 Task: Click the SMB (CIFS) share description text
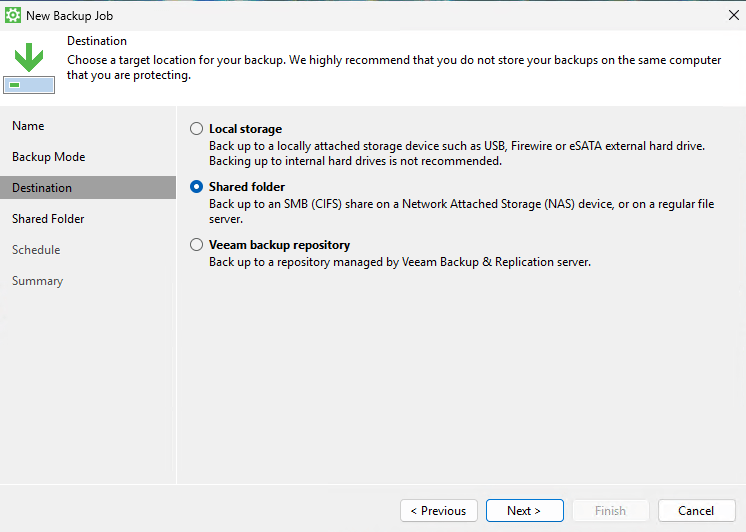point(461,211)
